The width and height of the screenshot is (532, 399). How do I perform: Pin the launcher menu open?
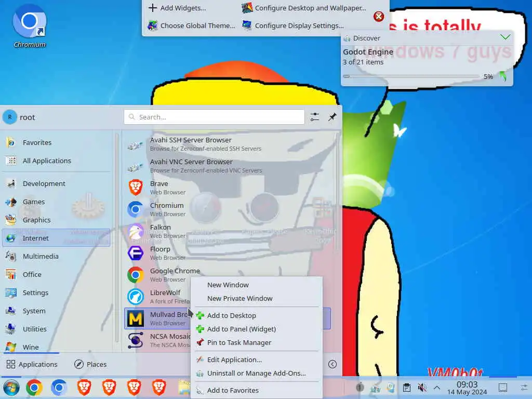332,117
